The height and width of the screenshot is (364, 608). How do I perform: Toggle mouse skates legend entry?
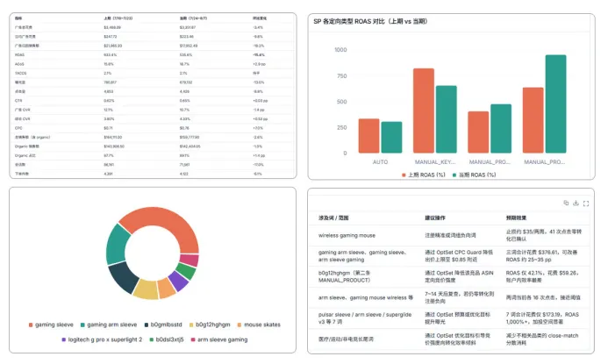click(x=259, y=325)
